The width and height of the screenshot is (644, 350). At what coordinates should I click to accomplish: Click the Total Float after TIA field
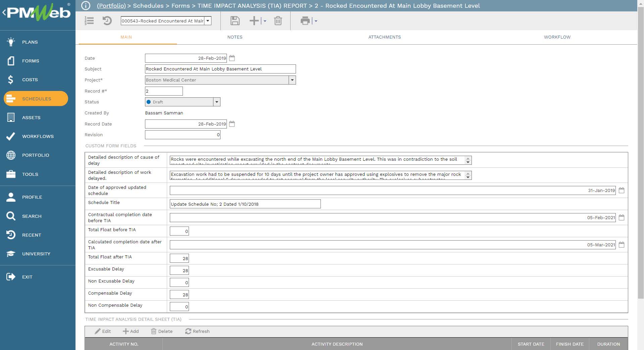[179, 258]
